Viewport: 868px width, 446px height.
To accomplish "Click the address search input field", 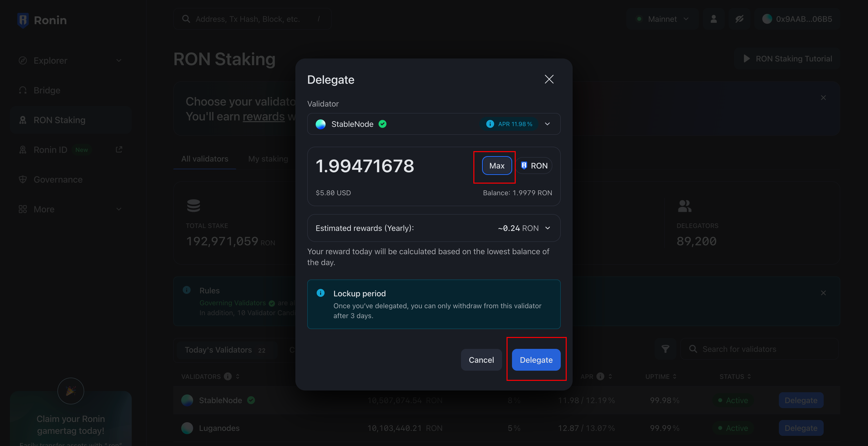I will pos(252,19).
